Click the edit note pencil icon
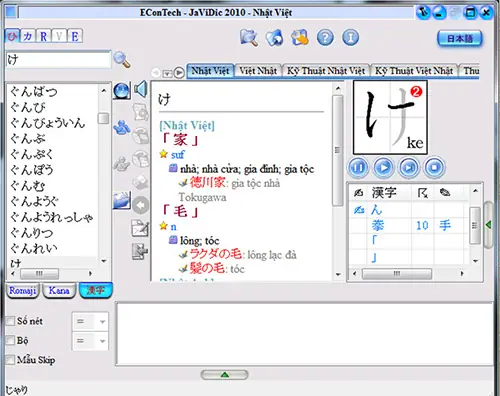This screenshot has height=396, width=500. point(140,228)
